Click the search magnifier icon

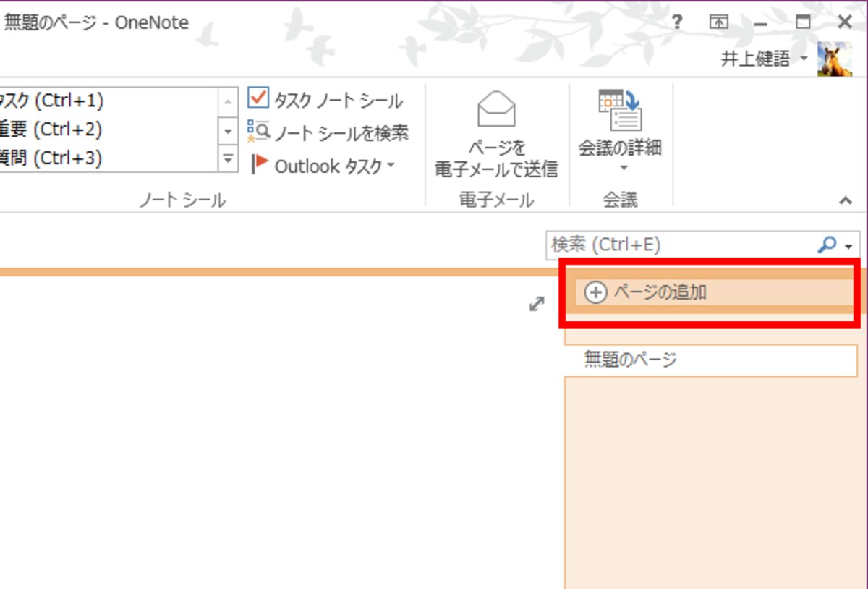[x=827, y=245]
